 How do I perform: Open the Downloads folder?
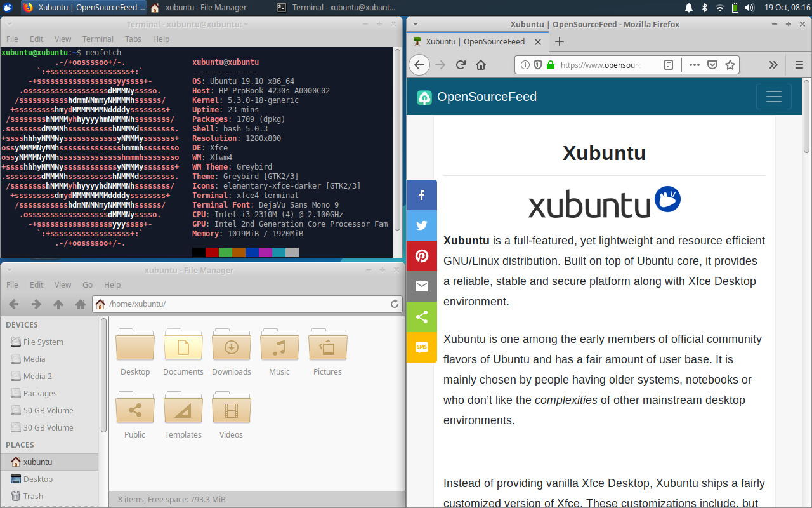[x=232, y=352]
